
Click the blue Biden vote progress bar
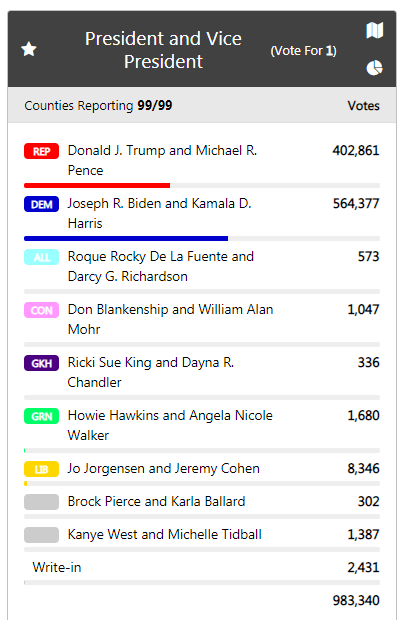(x=126, y=238)
